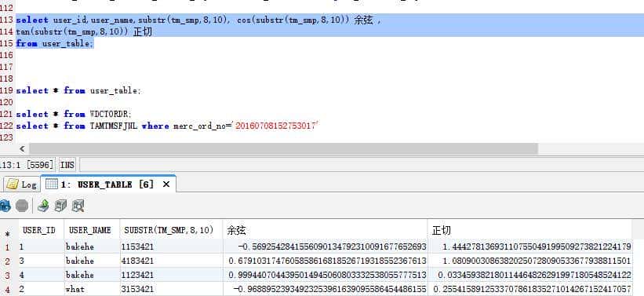Click 'bakehe' cell in result row 3
644x296 pixels.
coord(92,275)
